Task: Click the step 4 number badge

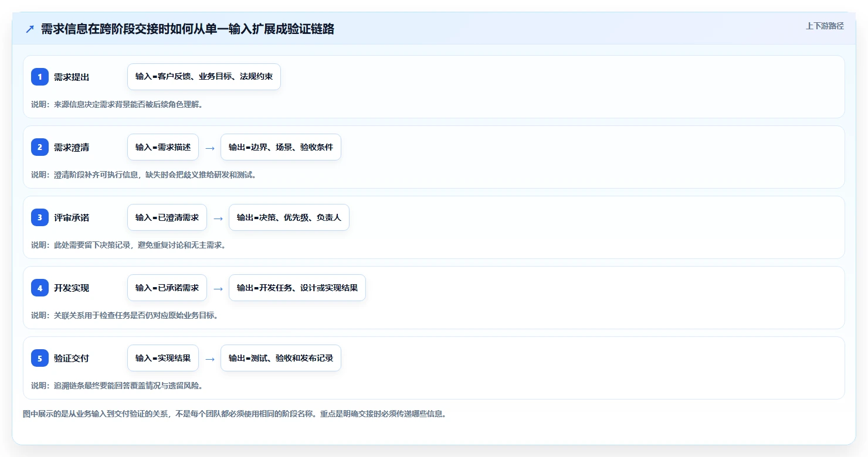Action: click(x=40, y=288)
